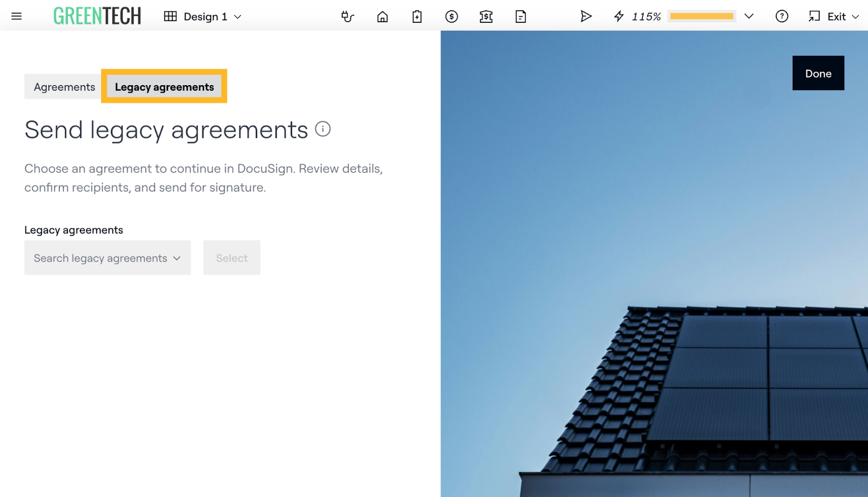Click the energy plug icon in toolbar
The image size is (868, 497).
[x=347, y=17]
